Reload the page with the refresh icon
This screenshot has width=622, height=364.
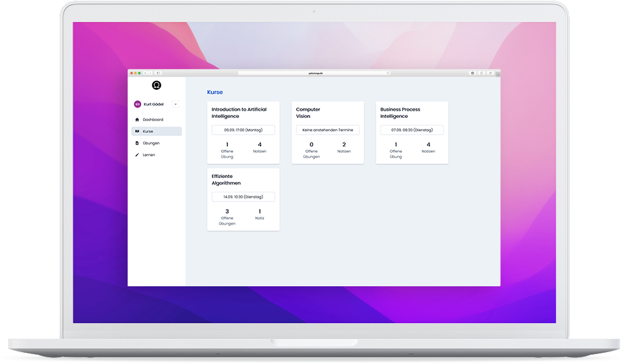click(388, 73)
